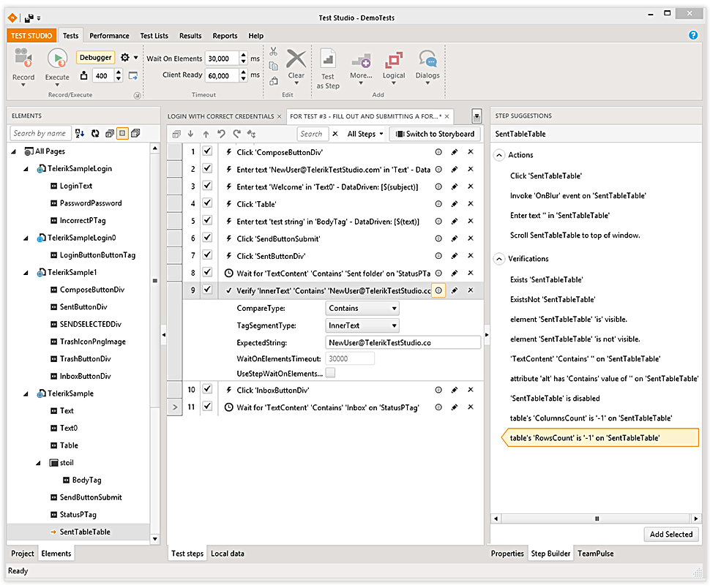Screen dimensions: 710x588
Task: Open help via the blue question mark
Action: pyautogui.click(x=692, y=35)
